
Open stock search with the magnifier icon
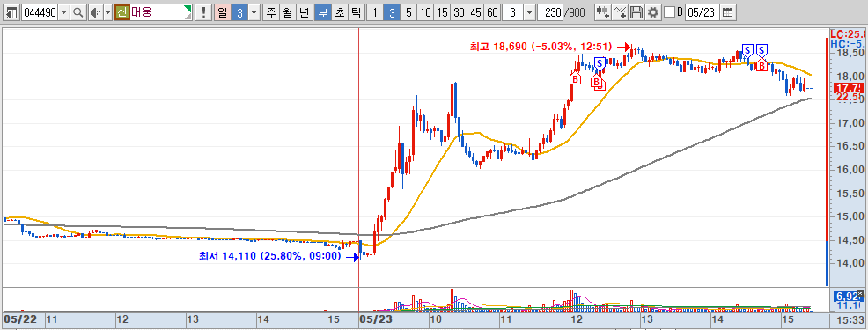pyautogui.click(x=78, y=12)
